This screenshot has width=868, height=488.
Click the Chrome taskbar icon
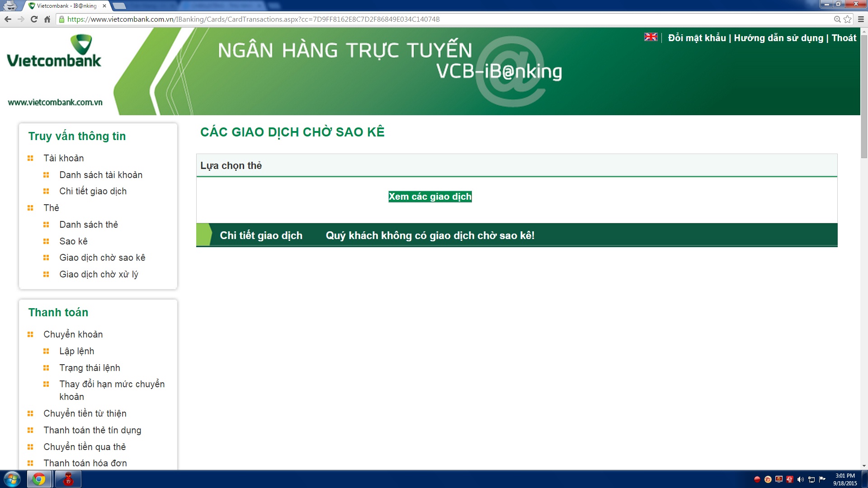coord(39,479)
